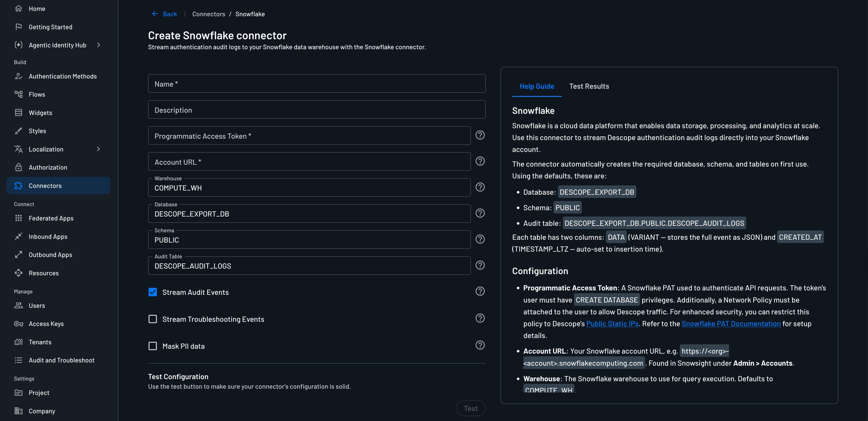Select Access Keys menu item
Image resolution: width=868 pixels, height=421 pixels.
click(59, 323)
